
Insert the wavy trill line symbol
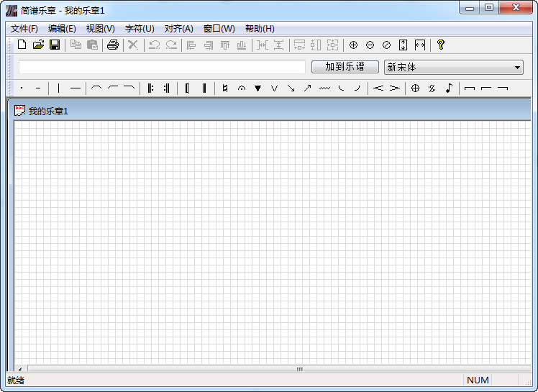(x=324, y=88)
